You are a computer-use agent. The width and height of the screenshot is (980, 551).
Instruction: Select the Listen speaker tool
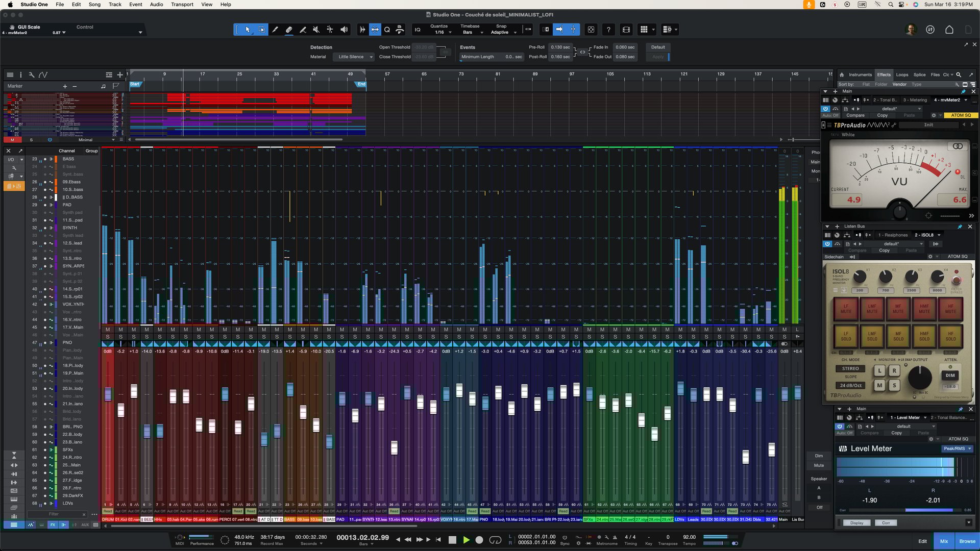click(344, 30)
